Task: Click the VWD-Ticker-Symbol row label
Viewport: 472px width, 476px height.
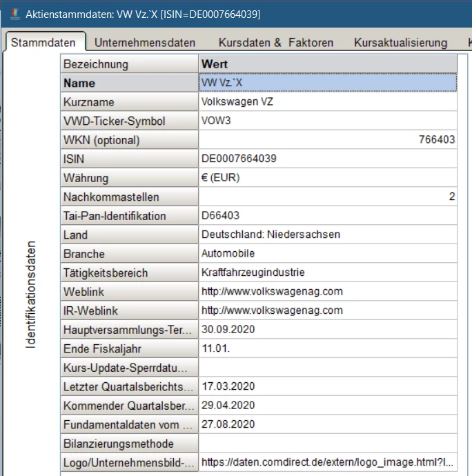Action: pos(130,121)
